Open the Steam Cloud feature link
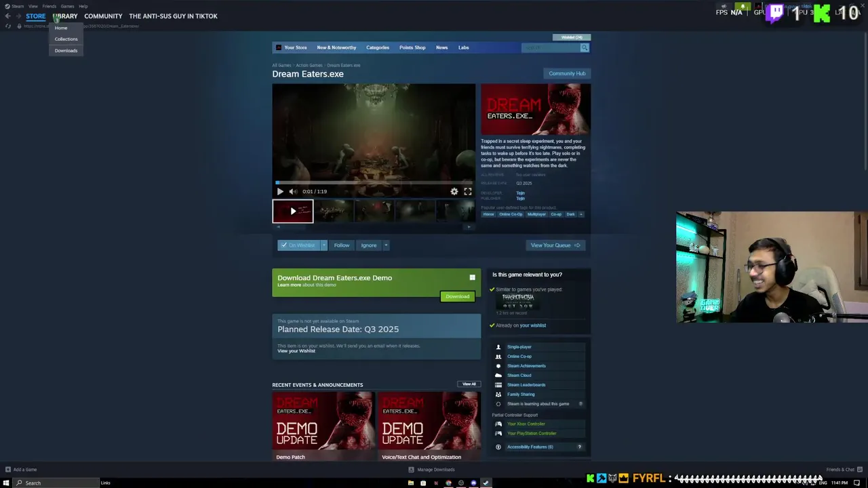Screen dimensions: 868x488 pos(519,375)
